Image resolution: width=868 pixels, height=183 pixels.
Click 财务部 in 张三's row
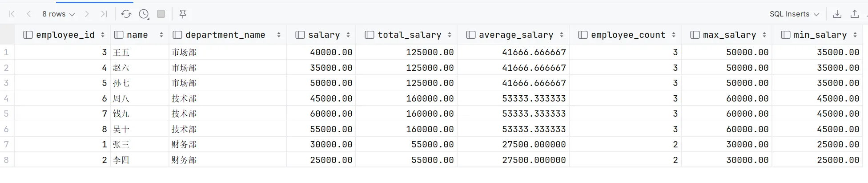(x=228, y=144)
